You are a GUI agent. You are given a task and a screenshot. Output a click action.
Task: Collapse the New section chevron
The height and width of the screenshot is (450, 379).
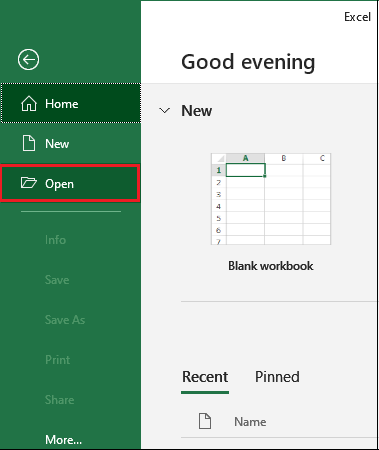tap(165, 110)
